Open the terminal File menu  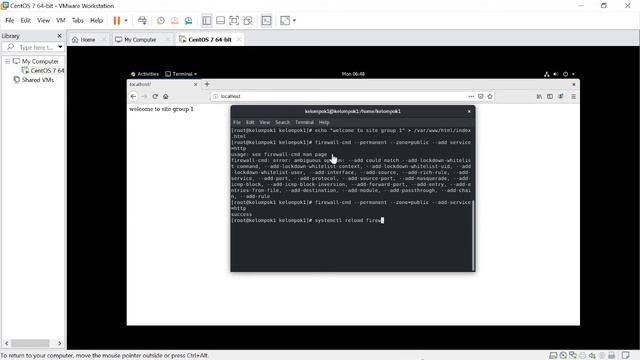(237, 122)
